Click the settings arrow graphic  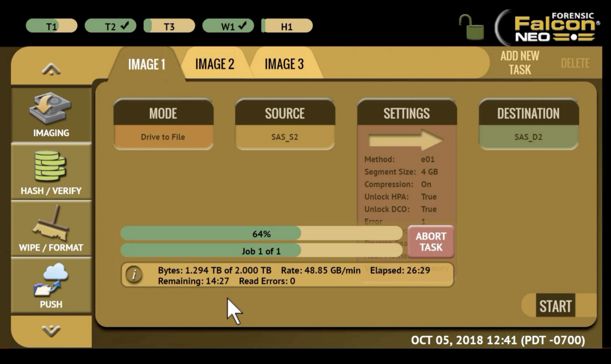(406, 140)
